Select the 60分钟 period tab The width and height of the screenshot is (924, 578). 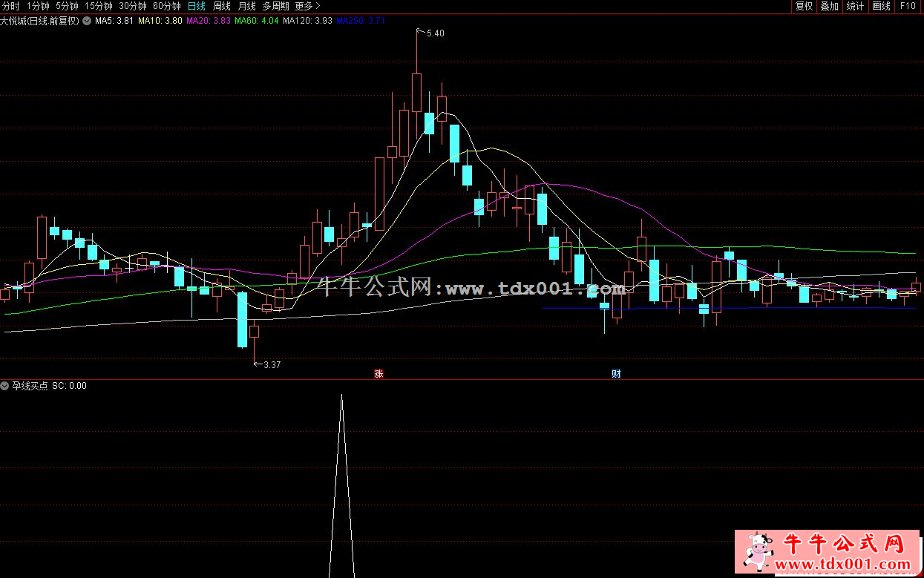tap(167, 6)
